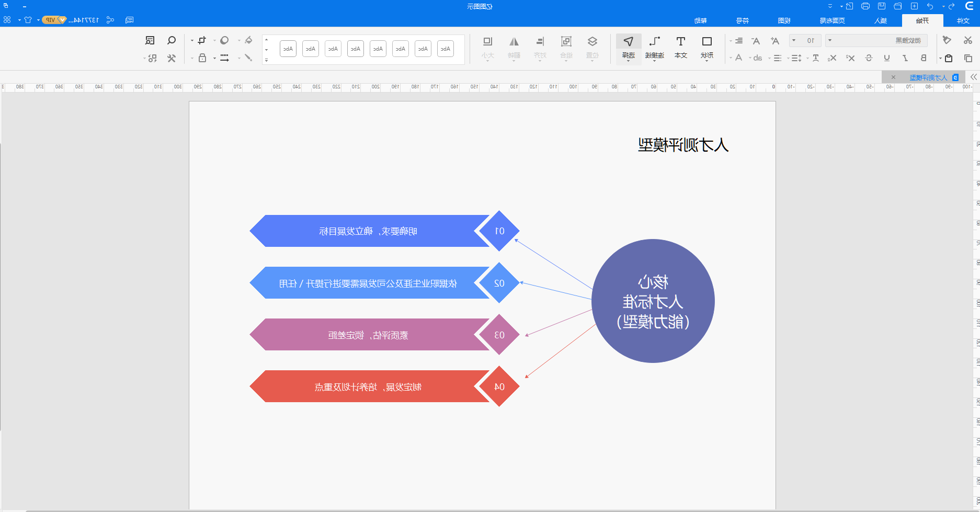Select the 连接线 connector tool
Screen dimensions: 980x512
[x=655, y=48]
